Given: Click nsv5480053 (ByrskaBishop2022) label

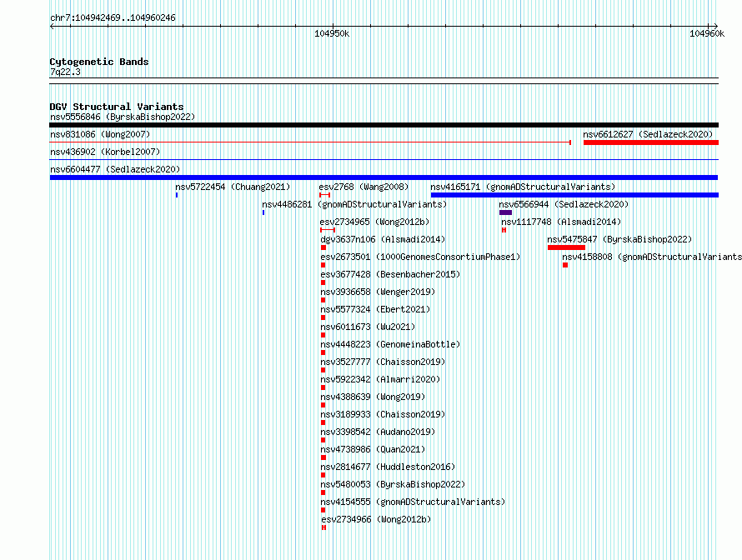Looking at the screenshot, I should pos(393,484).
